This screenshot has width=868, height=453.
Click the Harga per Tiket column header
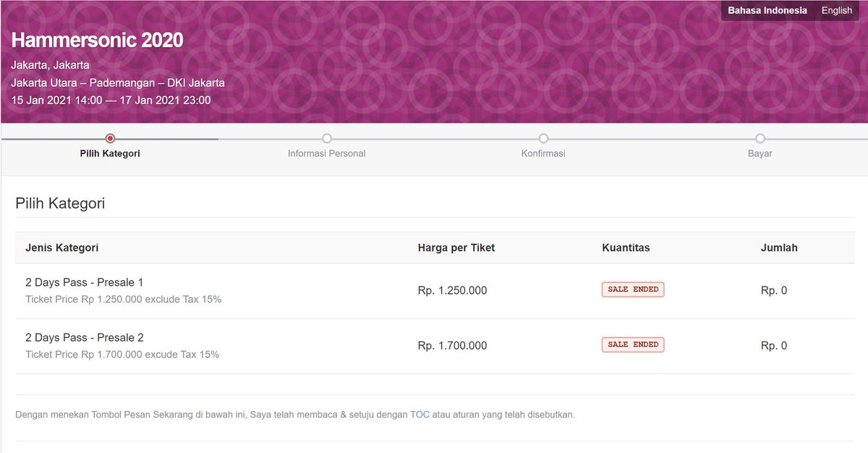coord(456,247)
